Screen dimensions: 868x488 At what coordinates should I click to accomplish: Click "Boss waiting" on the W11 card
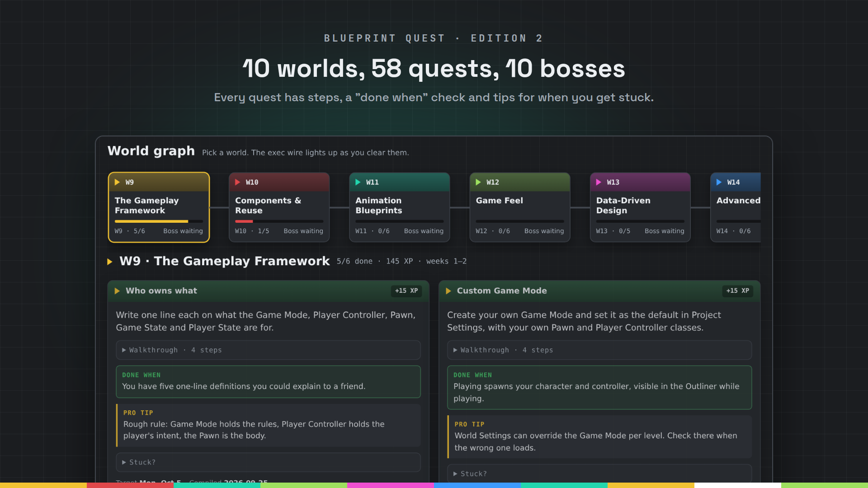tap(424, 231)
